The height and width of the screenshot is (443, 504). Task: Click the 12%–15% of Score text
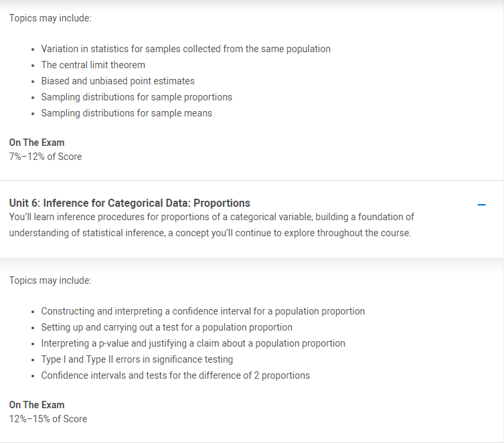[x=48, y=419]
